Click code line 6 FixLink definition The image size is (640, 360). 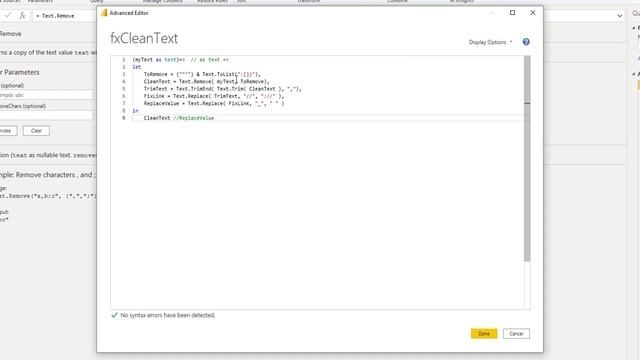point(213,96)
